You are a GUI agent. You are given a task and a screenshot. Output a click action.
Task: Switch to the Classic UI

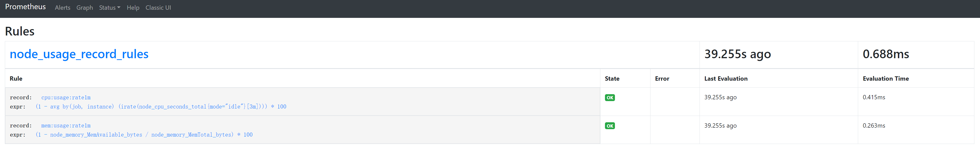point(158,8)
